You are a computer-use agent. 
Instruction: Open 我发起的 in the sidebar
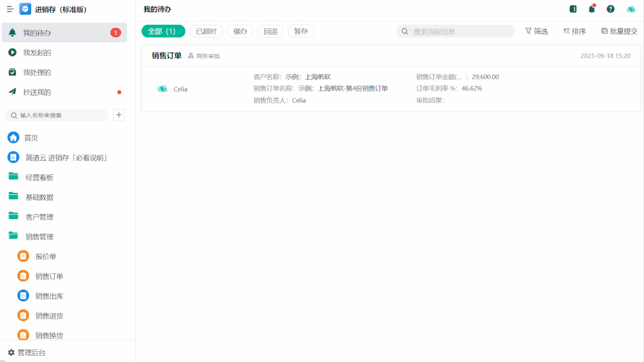coord(64,53)
